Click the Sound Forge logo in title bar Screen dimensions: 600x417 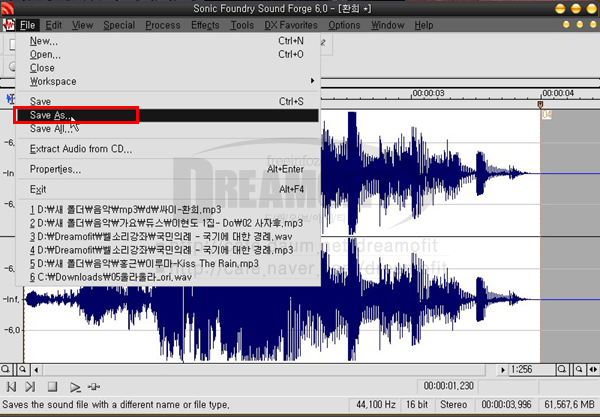7,8
